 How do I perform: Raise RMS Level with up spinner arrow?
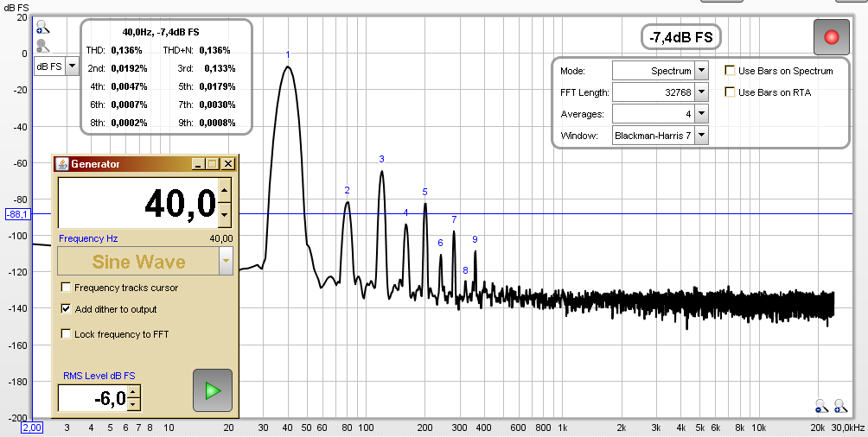point(134,393)
